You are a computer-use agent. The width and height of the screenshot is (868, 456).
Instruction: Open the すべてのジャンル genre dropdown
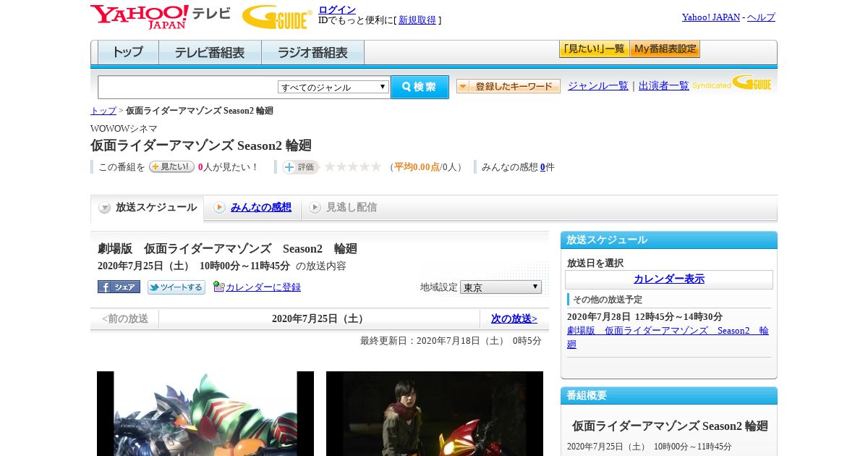tap(333, 87)
